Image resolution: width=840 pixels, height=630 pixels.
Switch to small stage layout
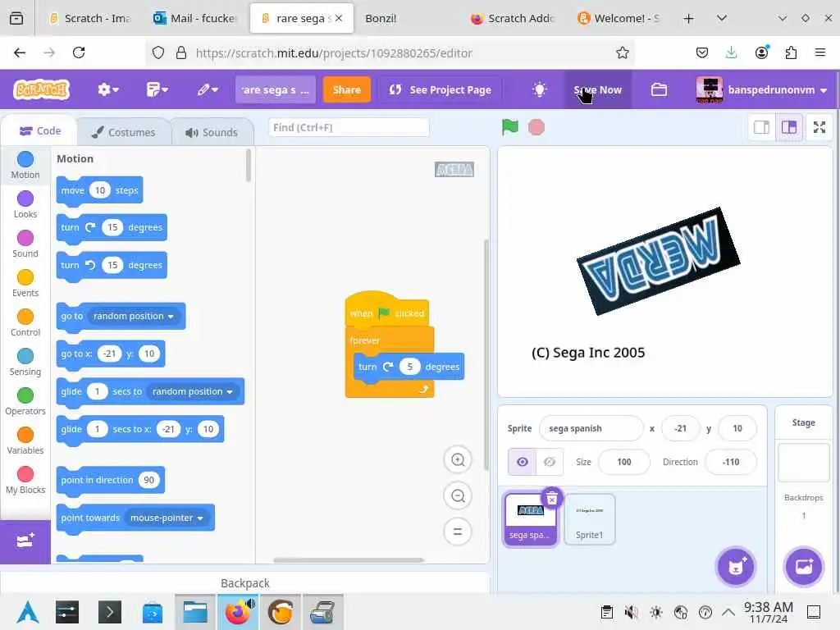(761, 127)
